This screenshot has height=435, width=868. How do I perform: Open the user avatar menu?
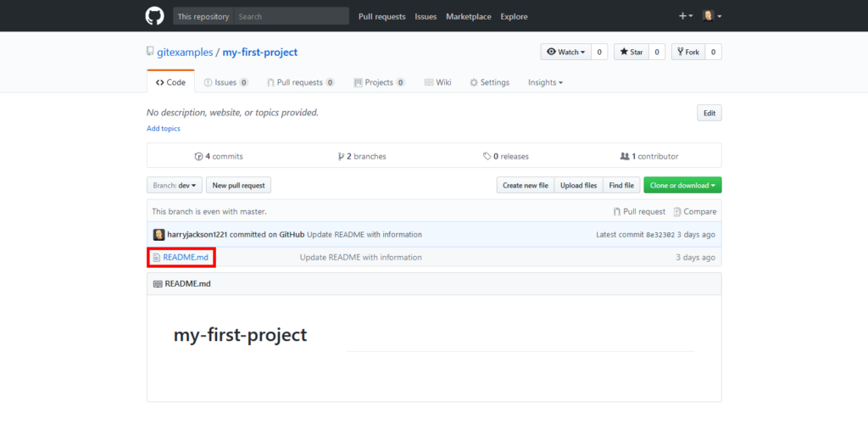[x=712, y=16]
